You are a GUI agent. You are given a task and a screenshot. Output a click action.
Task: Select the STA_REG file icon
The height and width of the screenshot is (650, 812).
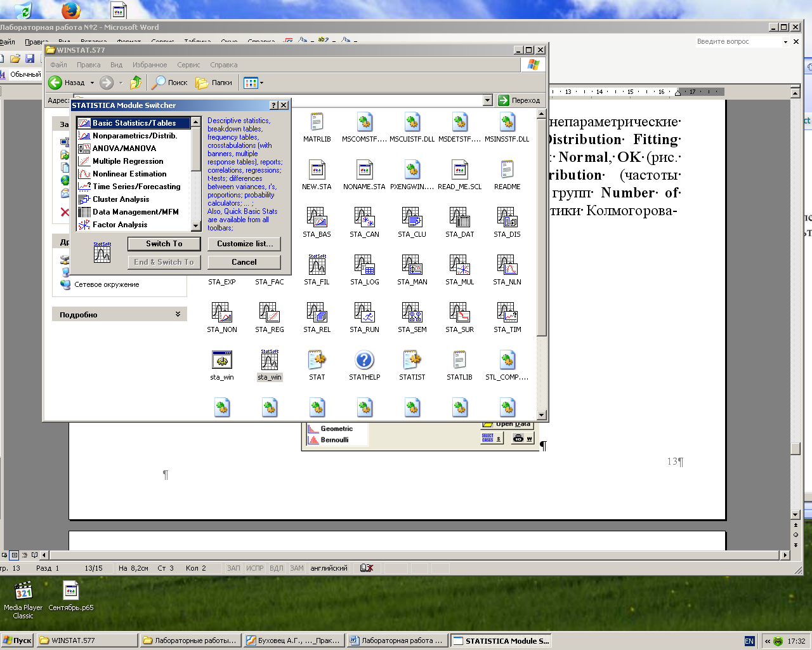(269, 313)
